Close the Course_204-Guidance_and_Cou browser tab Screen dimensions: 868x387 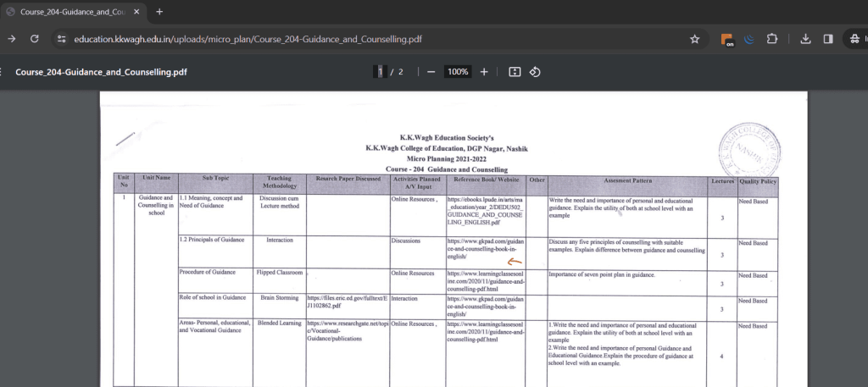tap(136, 12)
